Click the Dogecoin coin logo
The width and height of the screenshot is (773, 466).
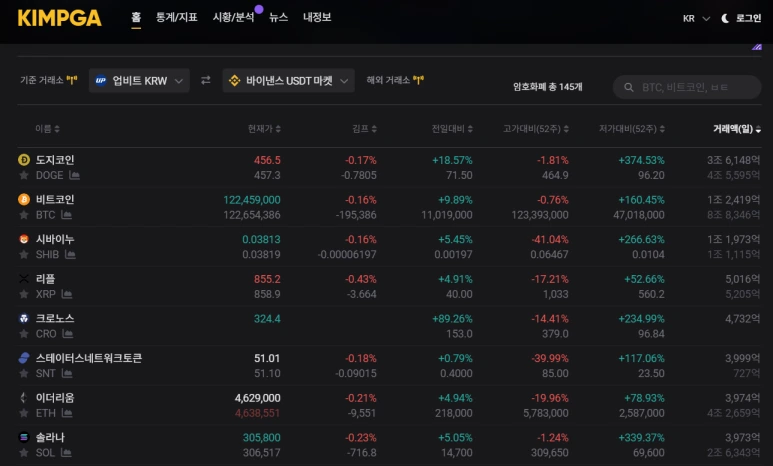tap(24, 160)
